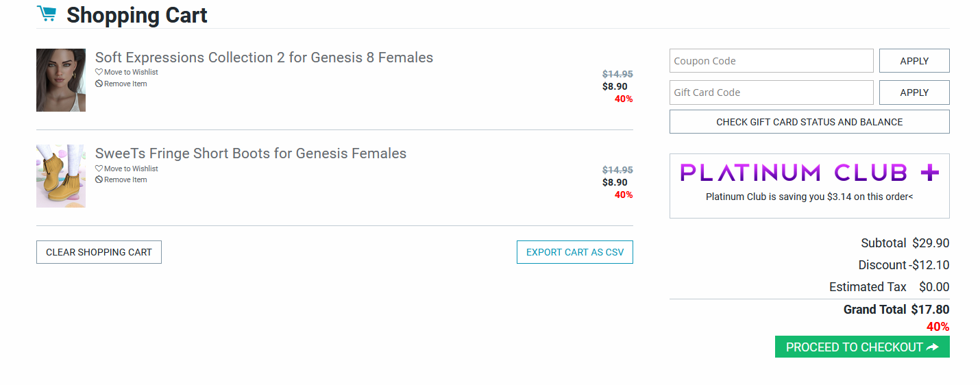This screenshot has width=980, height=385.
Task: Focus the Coupon Code field
Action: pos(771,61)
